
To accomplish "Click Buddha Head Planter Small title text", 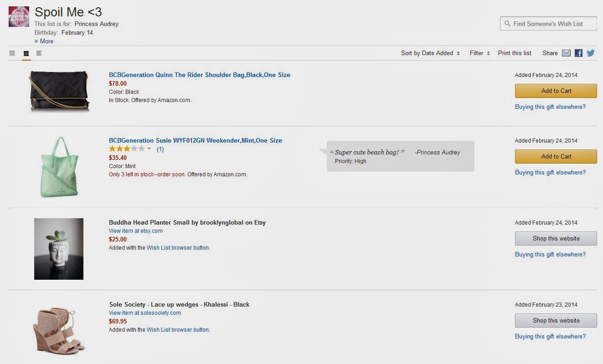I will pyautogui.click(x=187, y=222).
